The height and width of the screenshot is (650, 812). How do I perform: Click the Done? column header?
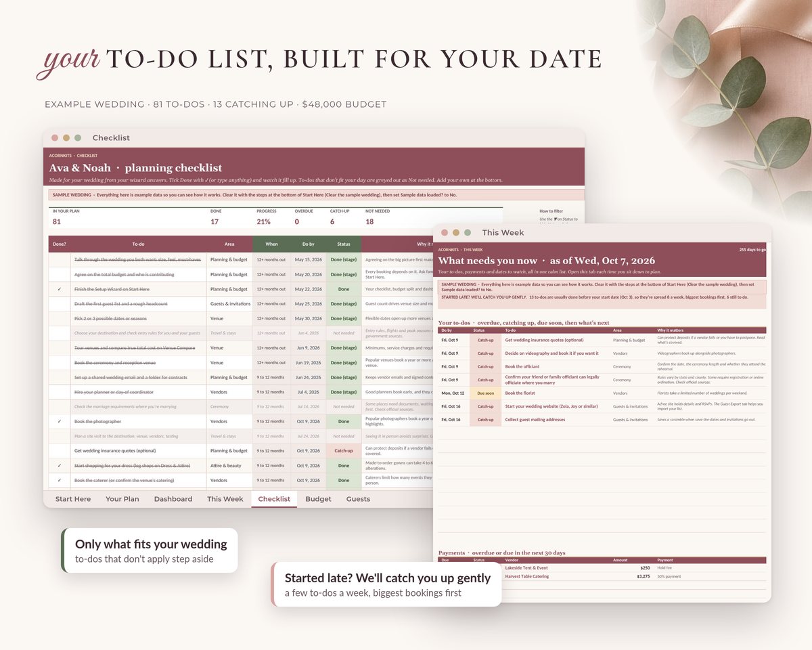(x=60, y=244)
